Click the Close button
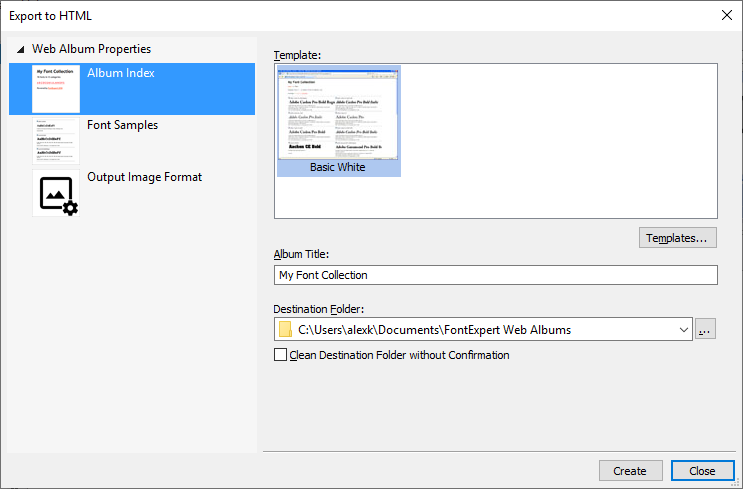Screen dimensions: 743x489 (702, 471)
